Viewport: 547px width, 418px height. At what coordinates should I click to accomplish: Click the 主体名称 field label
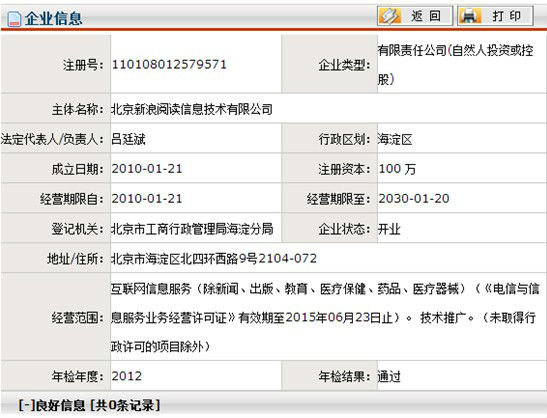click(77, 110)
